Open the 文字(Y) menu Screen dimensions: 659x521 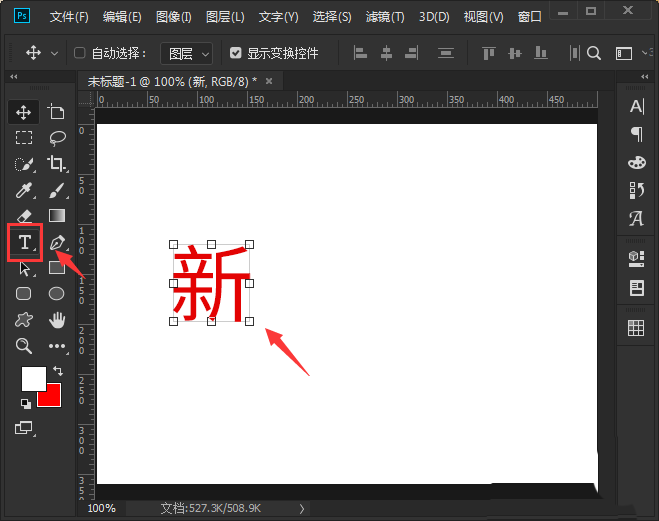click(278, 17)
